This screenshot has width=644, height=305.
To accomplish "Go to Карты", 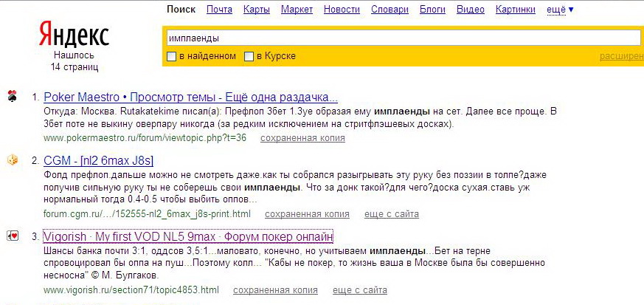I will pyautogui.click(x=257, y=9).
